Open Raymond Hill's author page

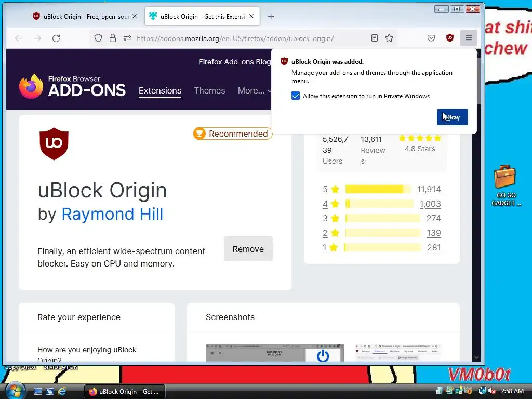point(112,214)
